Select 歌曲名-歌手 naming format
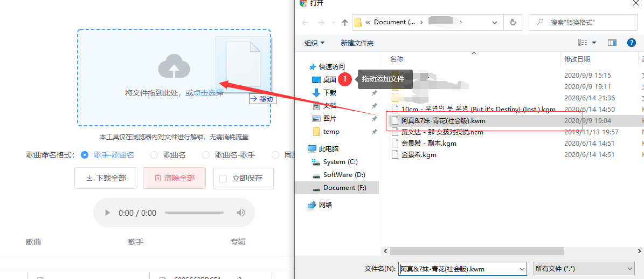The width and height of the screenshot is (644, 279). click(205, 155)
